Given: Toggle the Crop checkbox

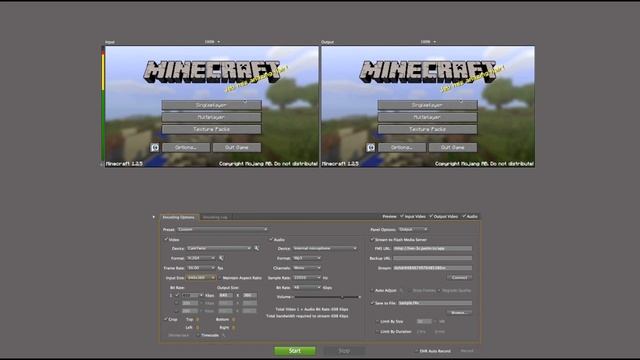Looking at the screenshot, I should pos(166,319).
